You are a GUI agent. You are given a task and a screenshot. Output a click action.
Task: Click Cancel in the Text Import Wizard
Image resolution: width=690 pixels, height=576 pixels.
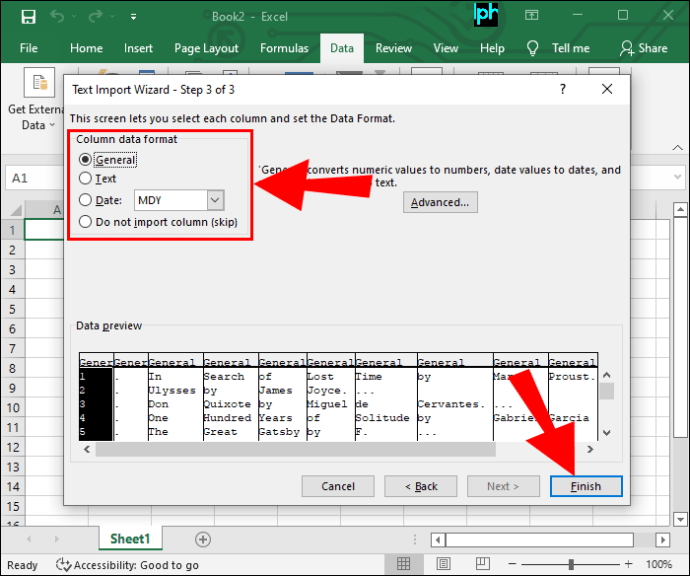click(338, 486)
